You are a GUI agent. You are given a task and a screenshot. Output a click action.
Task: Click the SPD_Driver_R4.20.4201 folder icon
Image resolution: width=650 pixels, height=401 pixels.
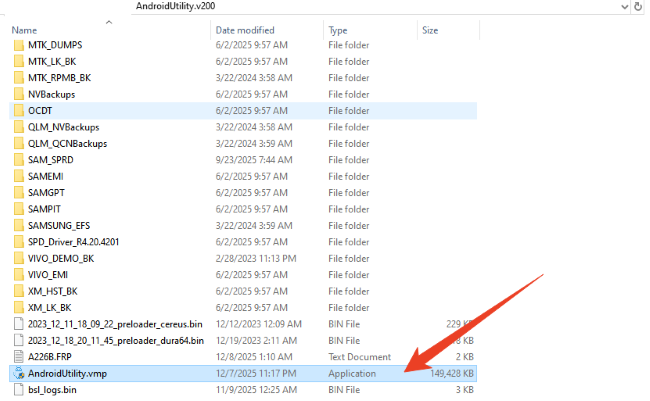tap(19, 242)
